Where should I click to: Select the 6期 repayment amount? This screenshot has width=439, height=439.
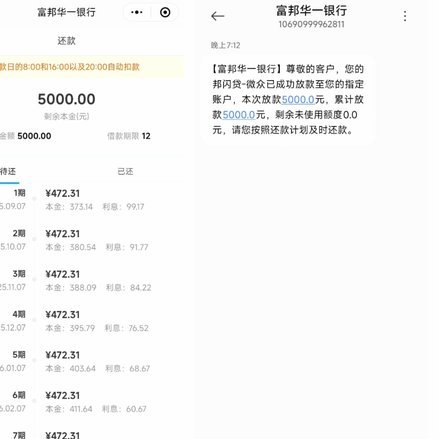click(63, 396)
